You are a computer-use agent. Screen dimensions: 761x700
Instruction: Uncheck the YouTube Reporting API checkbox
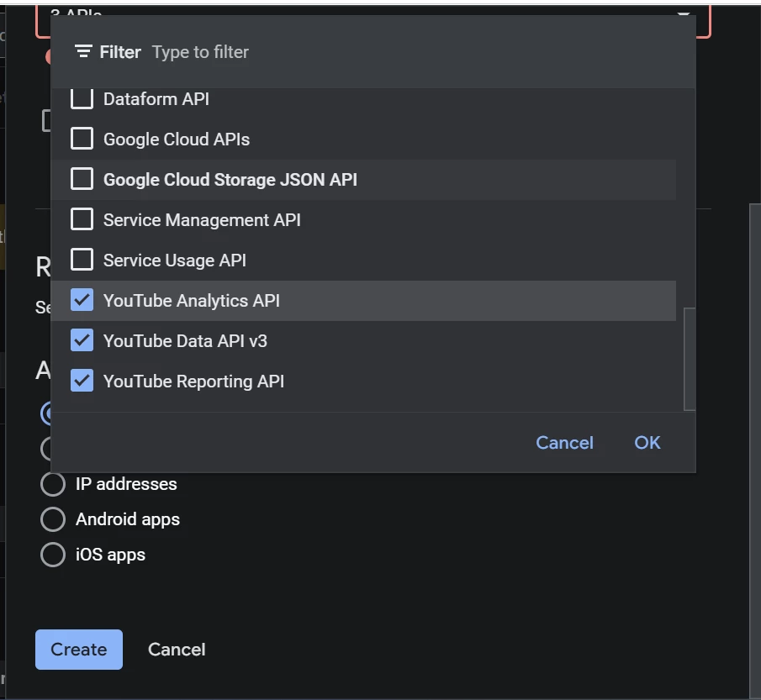pos(82,381)
